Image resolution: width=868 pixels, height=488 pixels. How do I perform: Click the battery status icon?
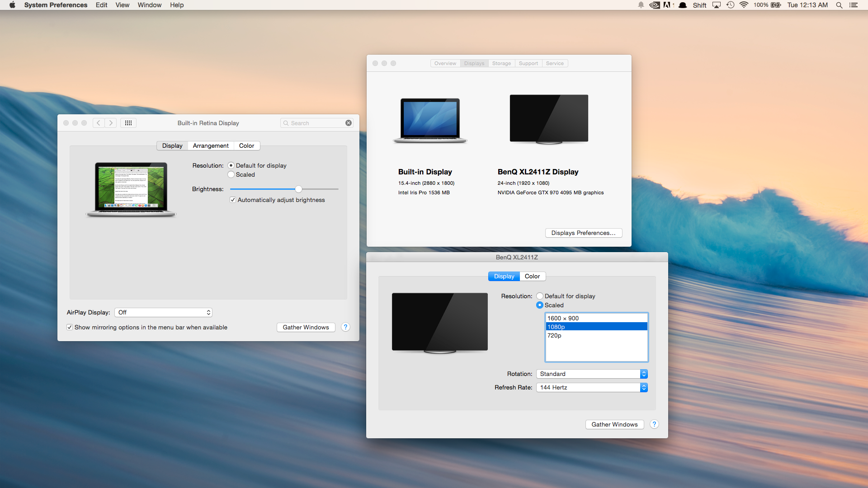click(x=776, y=5)
